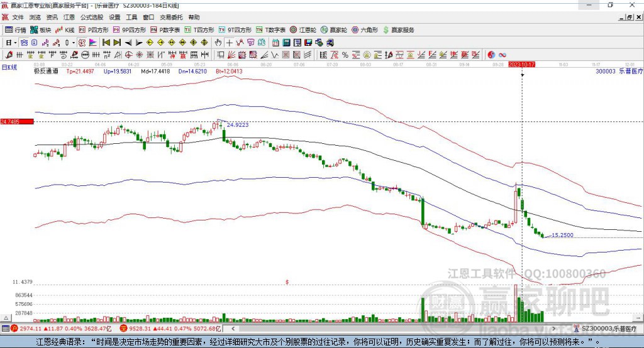This screenshot has height=348, width=644.
Task: Open the 江恩 menu
Action: click(69, 17)
